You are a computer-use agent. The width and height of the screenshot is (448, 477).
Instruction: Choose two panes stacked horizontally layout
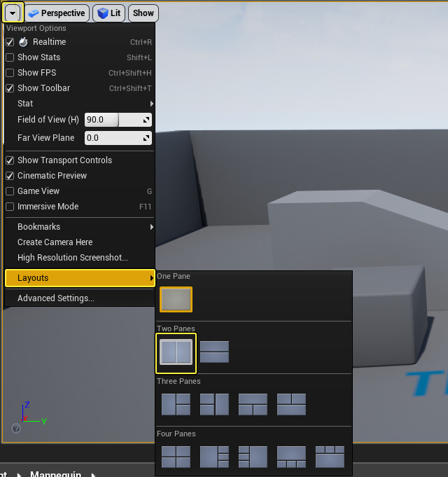click(214, 352)
